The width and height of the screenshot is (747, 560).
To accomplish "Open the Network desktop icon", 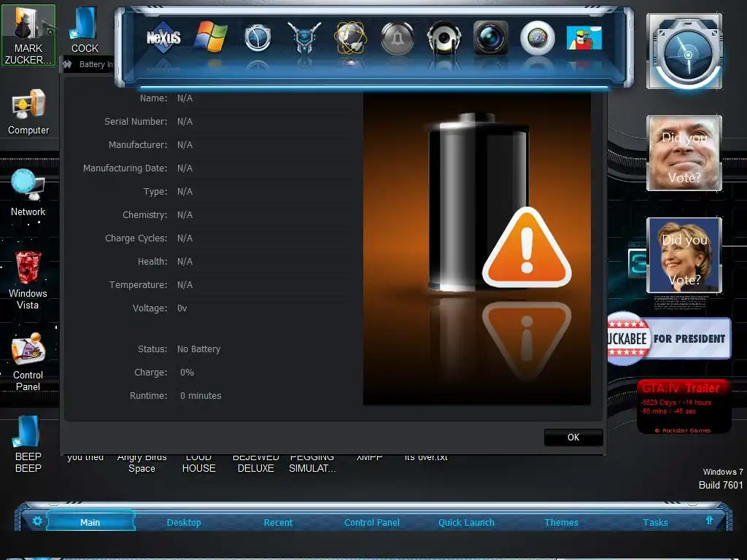I will click(x=28, y=192).
